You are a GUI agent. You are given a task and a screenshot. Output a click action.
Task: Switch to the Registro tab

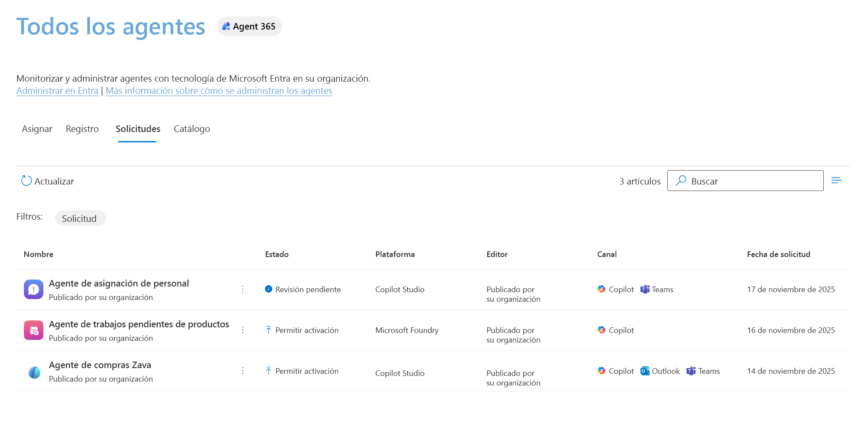82,129
